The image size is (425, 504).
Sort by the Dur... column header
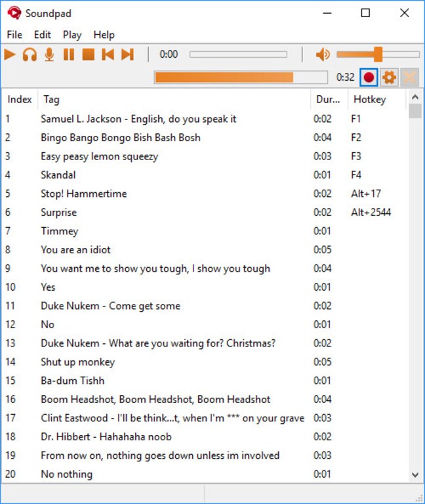tap(329, 99)
